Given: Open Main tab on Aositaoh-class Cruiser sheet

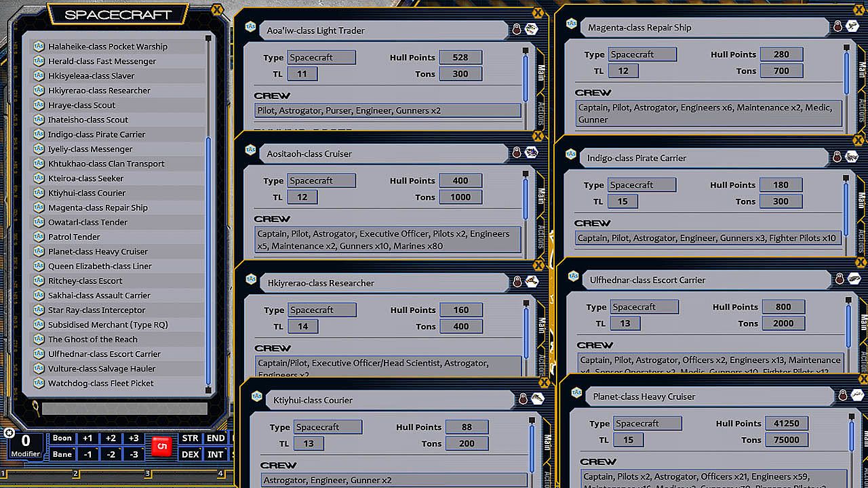Looking at the screenshot, I should click(540, 195).
